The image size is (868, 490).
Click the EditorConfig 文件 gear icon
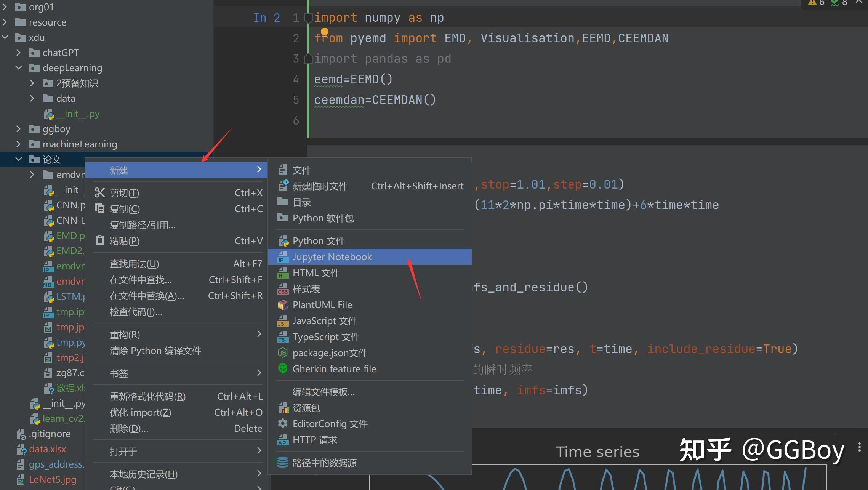283,423
